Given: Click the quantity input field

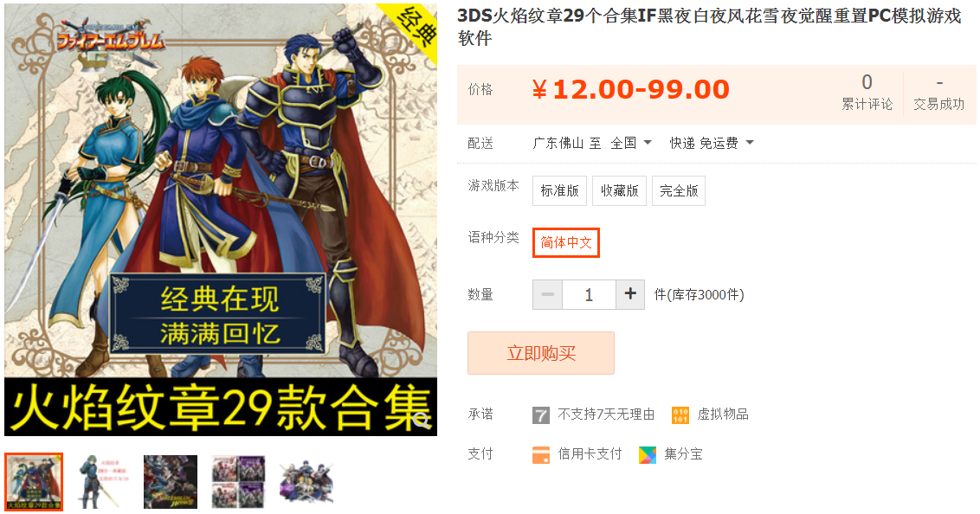Looking at the screenshot, I should tap(589, 294).
